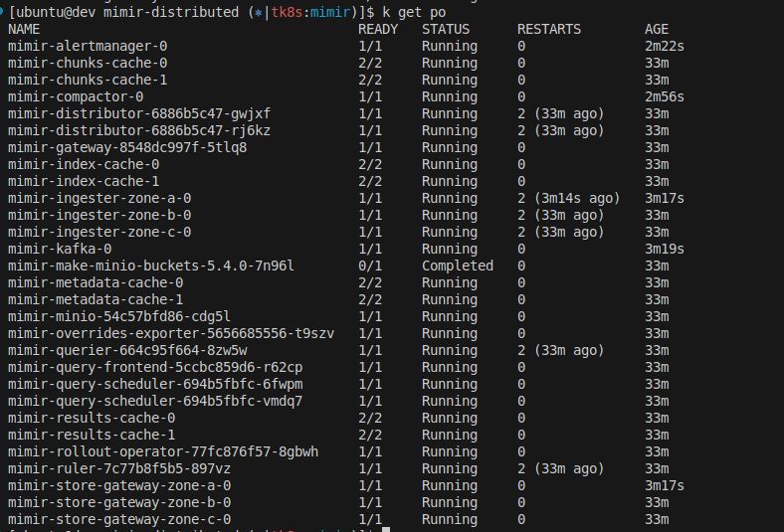Click the AGE column header
The width and height of the screenshot is (784, 532).
click(657, 29)
